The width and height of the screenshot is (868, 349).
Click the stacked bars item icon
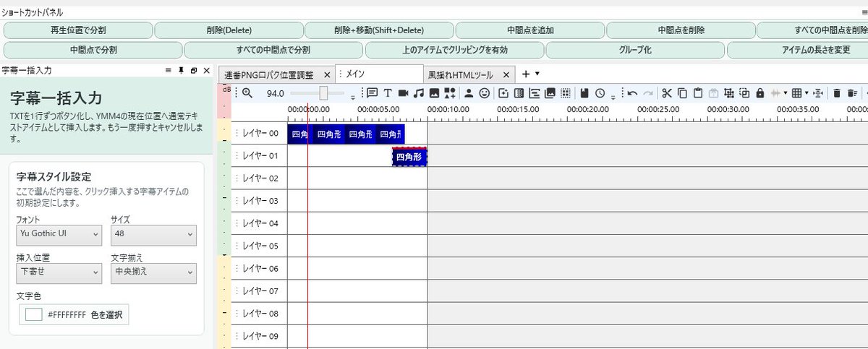[x=535, y=93]
